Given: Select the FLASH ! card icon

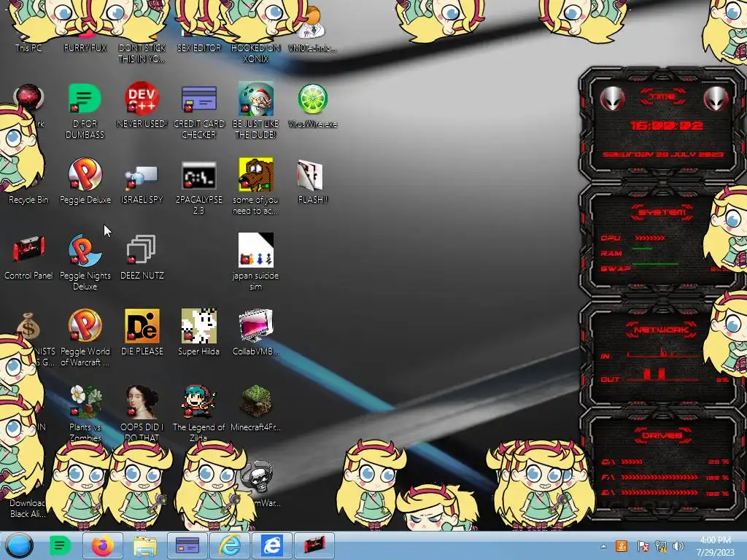Looking at the screenshot, I should 310,175.
